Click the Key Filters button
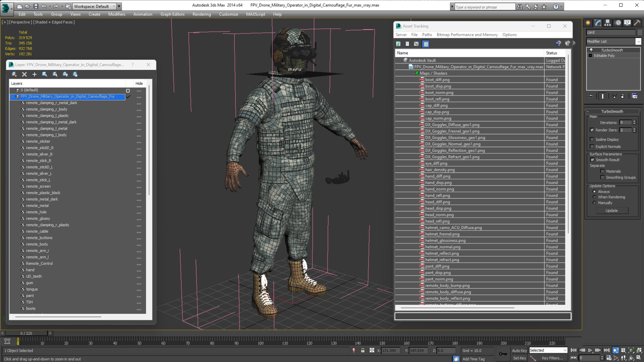644x362 pixels. point(553,358)
